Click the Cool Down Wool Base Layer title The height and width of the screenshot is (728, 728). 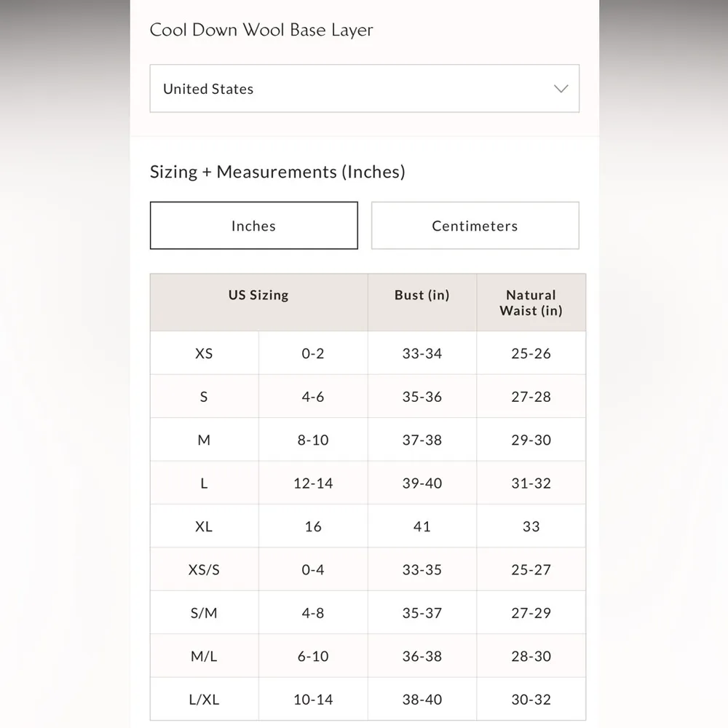[x=261, y=31]
